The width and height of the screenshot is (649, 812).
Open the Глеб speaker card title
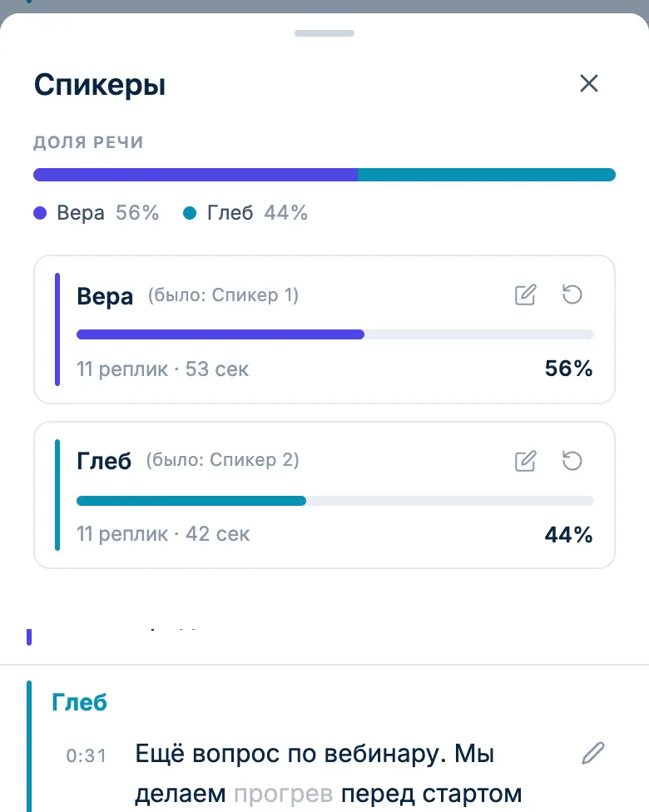(104, 461)
